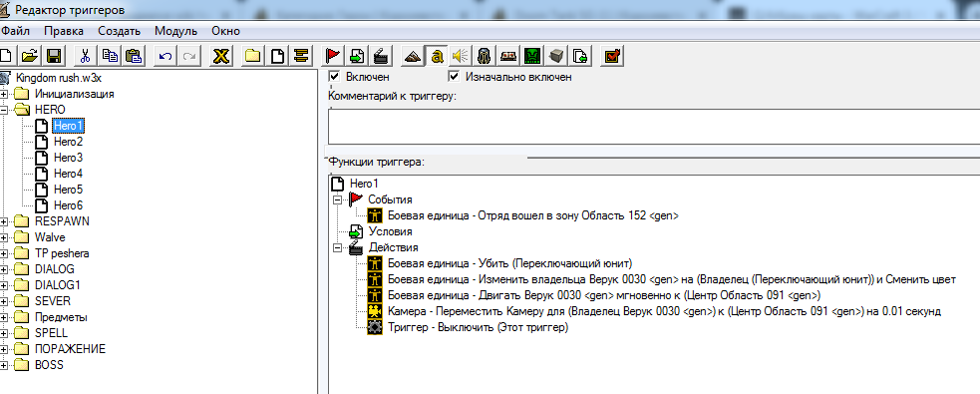The height and width of the screenshot is (394, 980).
Task: Click the Cut scissors icon
Action: (x=85, y=56)
